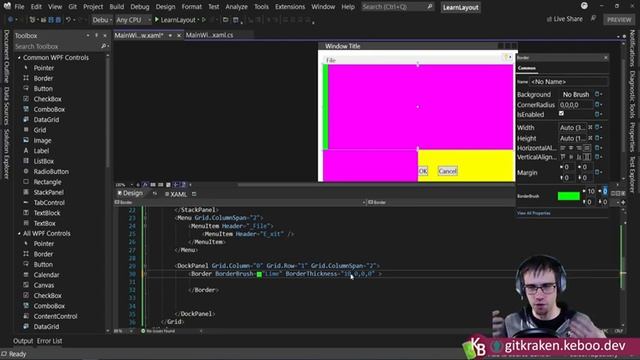Set HorizontalAlignment to Stretch

(x=587, y=148)
